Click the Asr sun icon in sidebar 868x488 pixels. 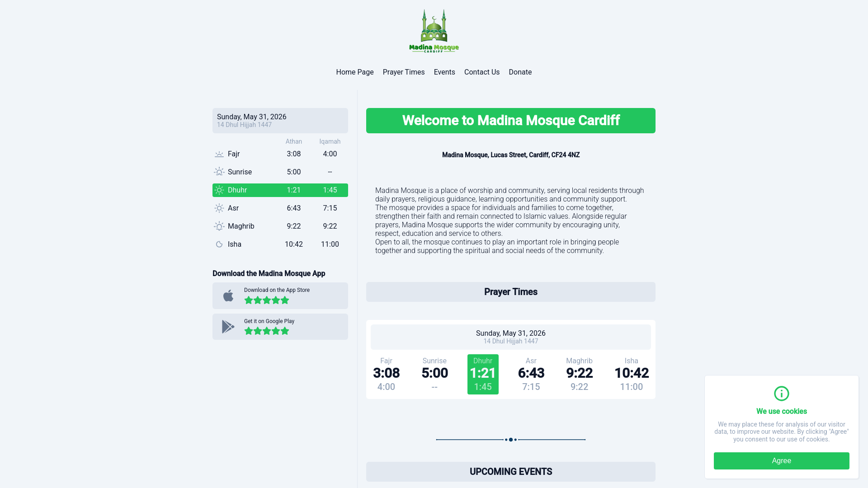[x=219, y=208]
